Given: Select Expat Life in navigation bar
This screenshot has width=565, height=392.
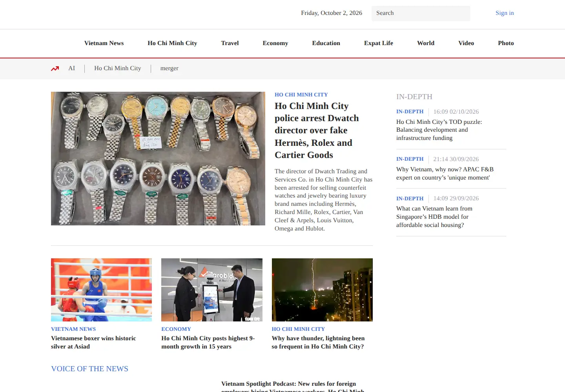Looking at the screenshot, I should [379, 43].
